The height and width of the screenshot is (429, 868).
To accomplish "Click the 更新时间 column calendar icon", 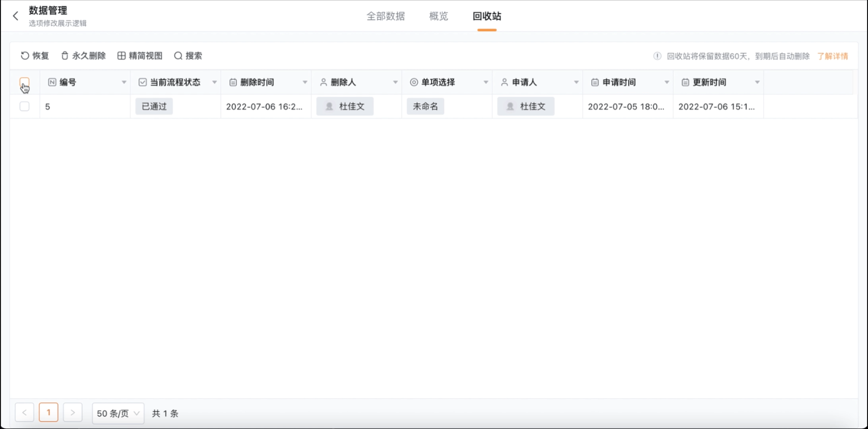I will [685, 82].
